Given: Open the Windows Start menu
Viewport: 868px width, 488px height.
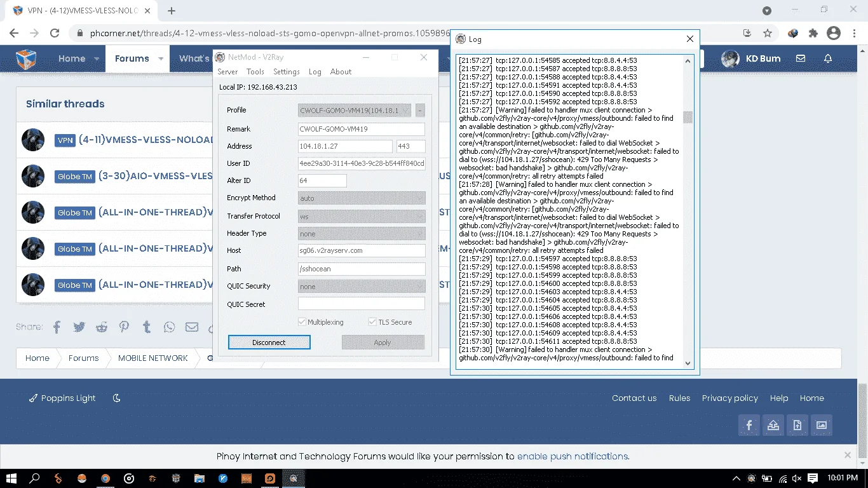Looking at the screenshot, I should point(11,478).
